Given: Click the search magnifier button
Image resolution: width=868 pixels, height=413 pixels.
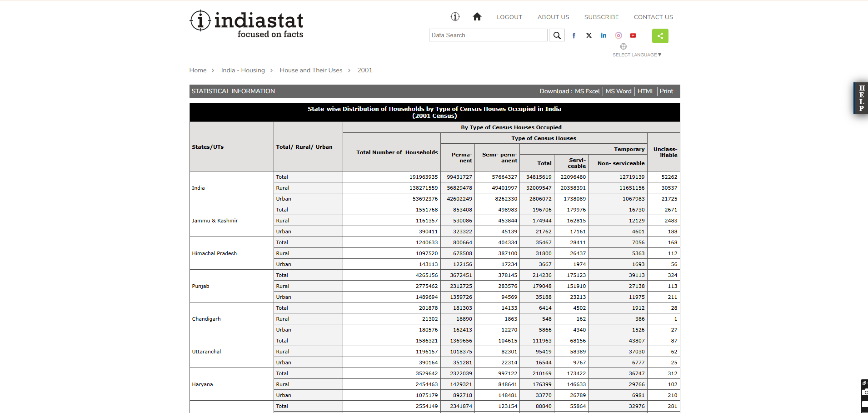Looking at the screenshot, I should pos(557,35).
